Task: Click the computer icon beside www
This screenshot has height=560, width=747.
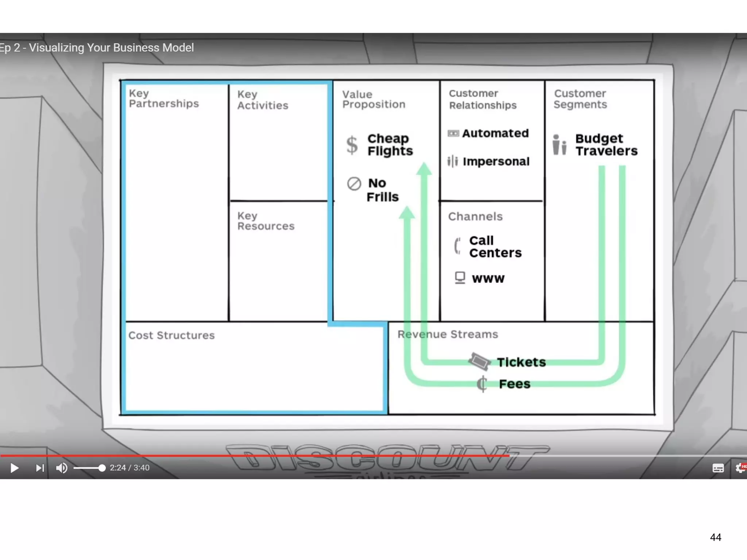Action: tap(460, 278)
